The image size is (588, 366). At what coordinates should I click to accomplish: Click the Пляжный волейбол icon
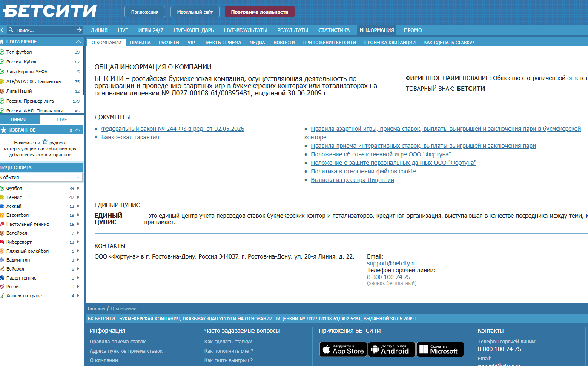coord(2,251)
